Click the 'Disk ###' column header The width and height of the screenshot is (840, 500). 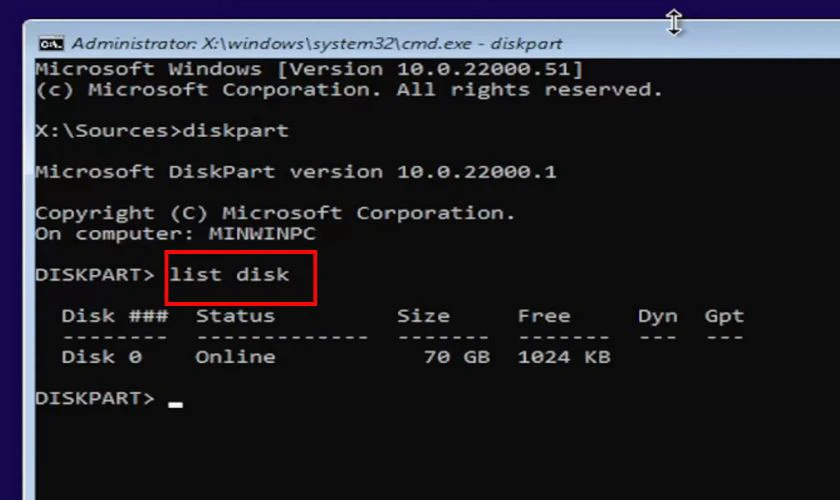pyautogui.click(x=115, y=316)
